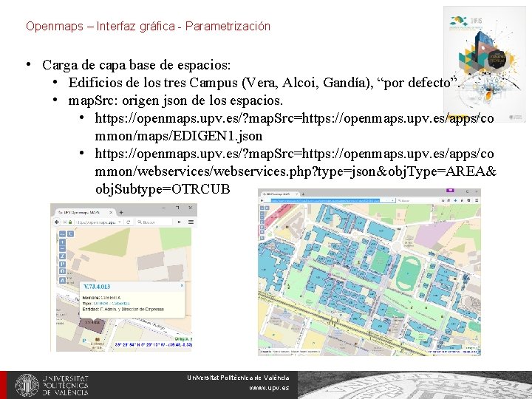Click the Universitat Politècnica de València logo
Viewport: 532px width, 399px height.
[52, 385]
